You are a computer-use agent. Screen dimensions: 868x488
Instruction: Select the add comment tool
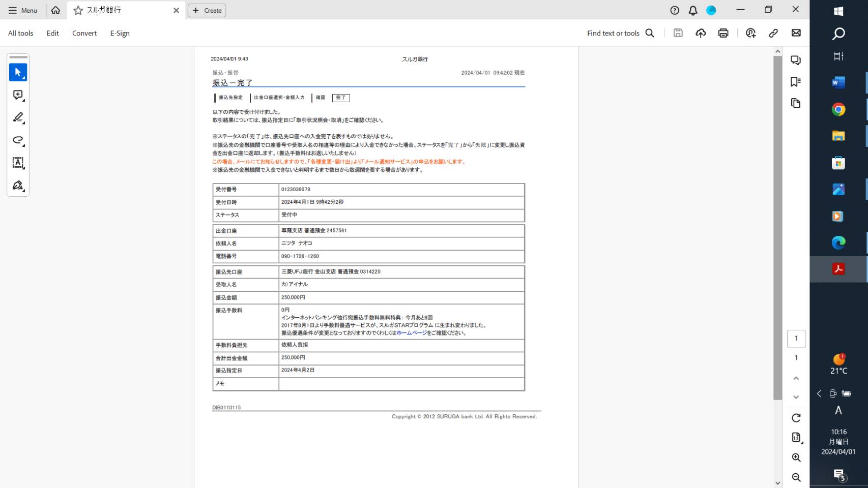tap(18, 95)
